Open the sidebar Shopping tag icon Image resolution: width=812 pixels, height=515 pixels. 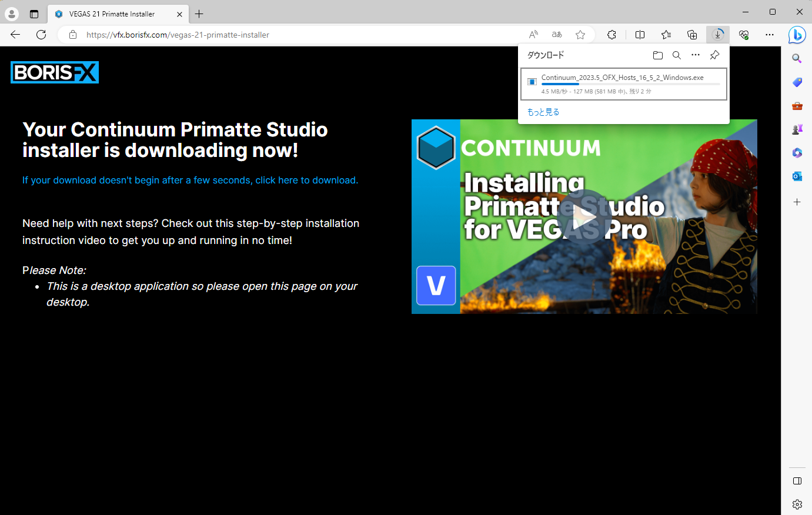click(797, 82)
